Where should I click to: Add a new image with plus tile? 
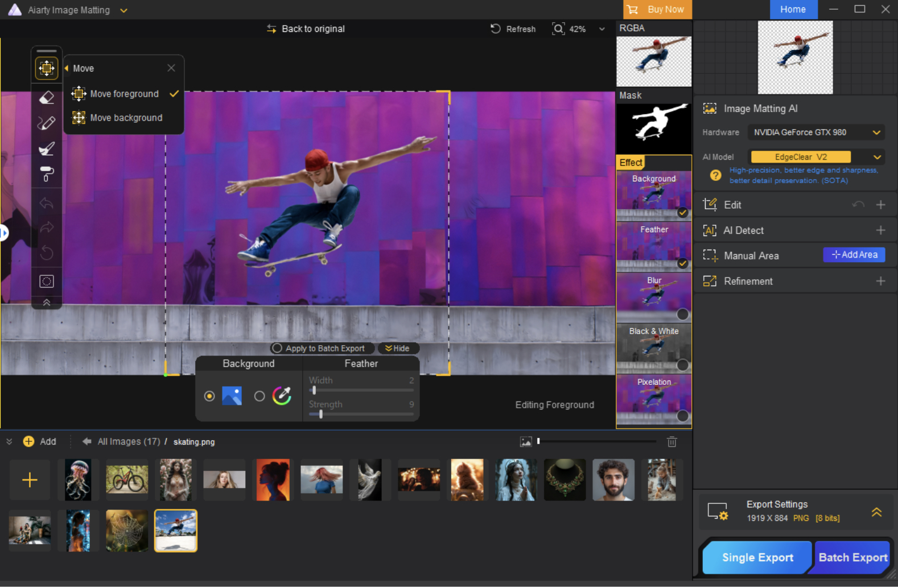click(30, 480)
